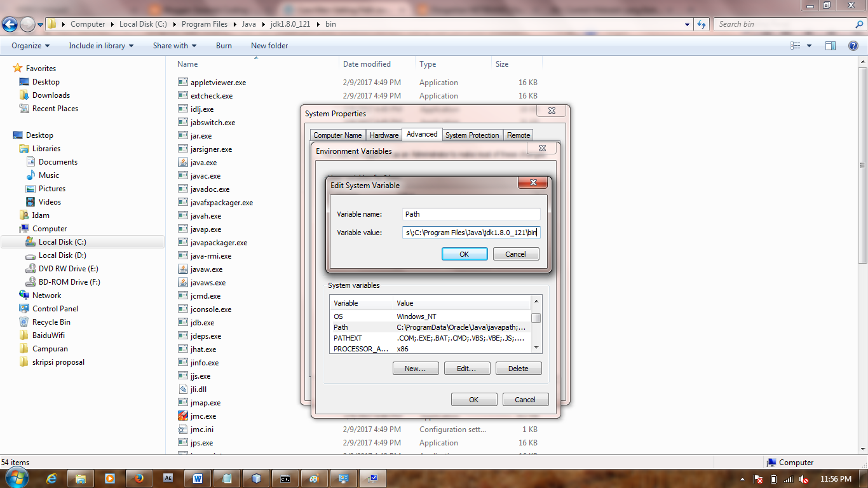Select the Computer Name tab
The width and height of the screenshot is (868, 488).
tap(337, 135)
